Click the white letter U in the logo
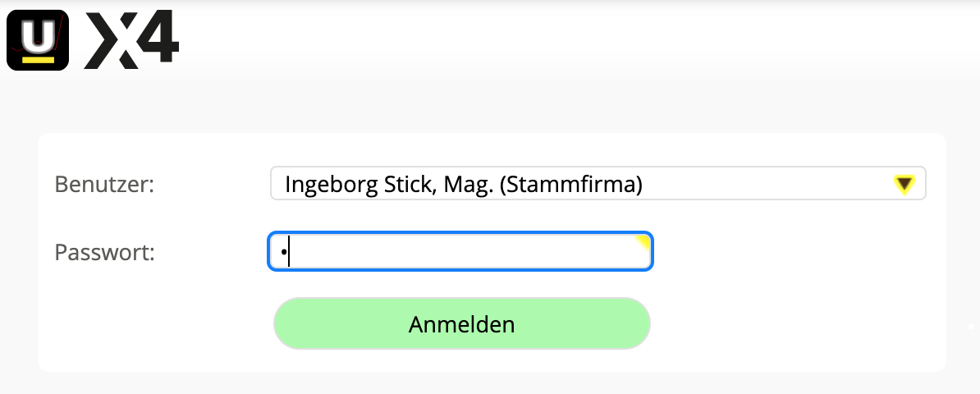 (x=38, y=36)
